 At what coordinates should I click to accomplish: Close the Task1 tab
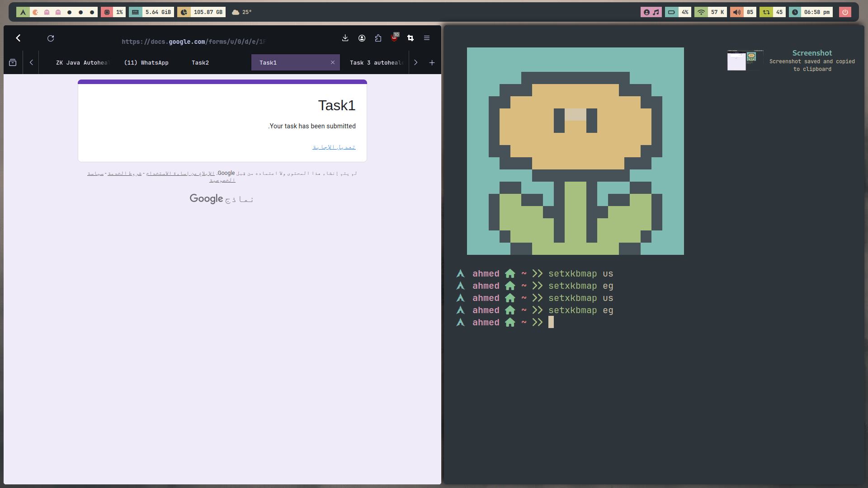333,63
